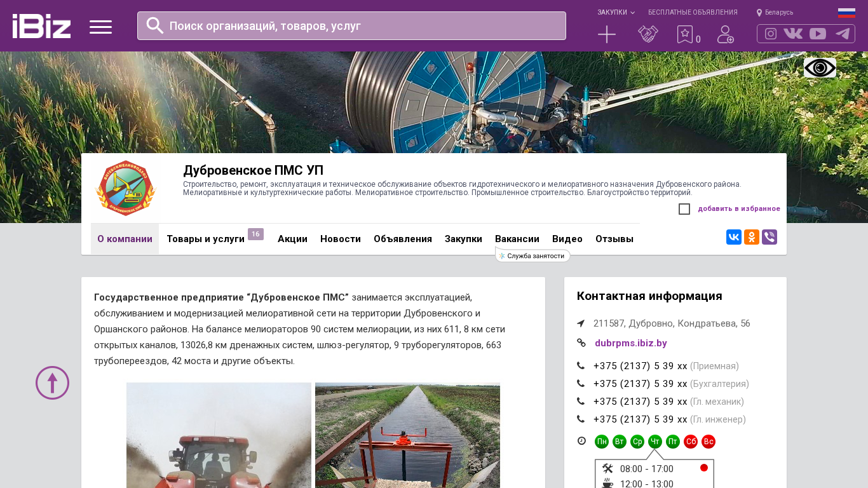Image resolution: width=868 pixels, height=488 pixels.
Task: Select Friday (Пт) schedule circle
Action: [x=673, y=442]
